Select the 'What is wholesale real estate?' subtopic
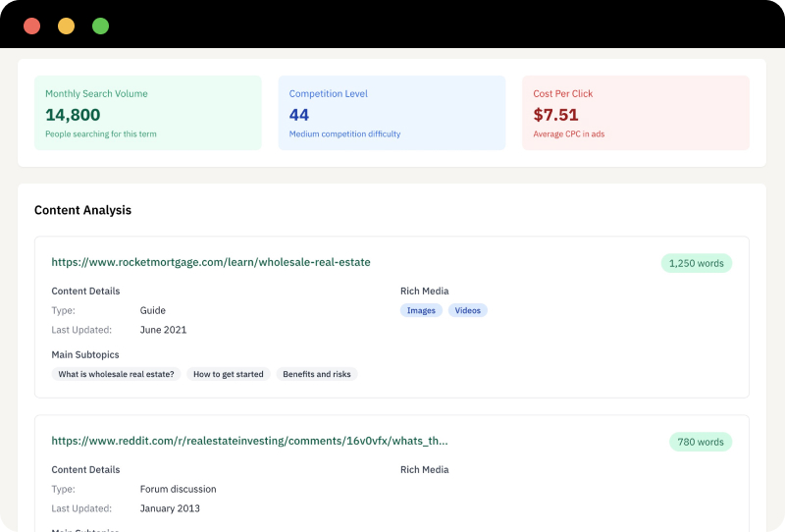Image resolution: width=785 pixels, height=532 pixels. [x=116, y=374]
